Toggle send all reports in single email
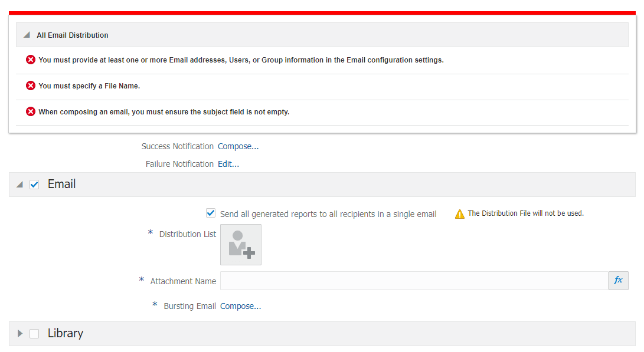 pyautogui.click(x=211, y=213)
